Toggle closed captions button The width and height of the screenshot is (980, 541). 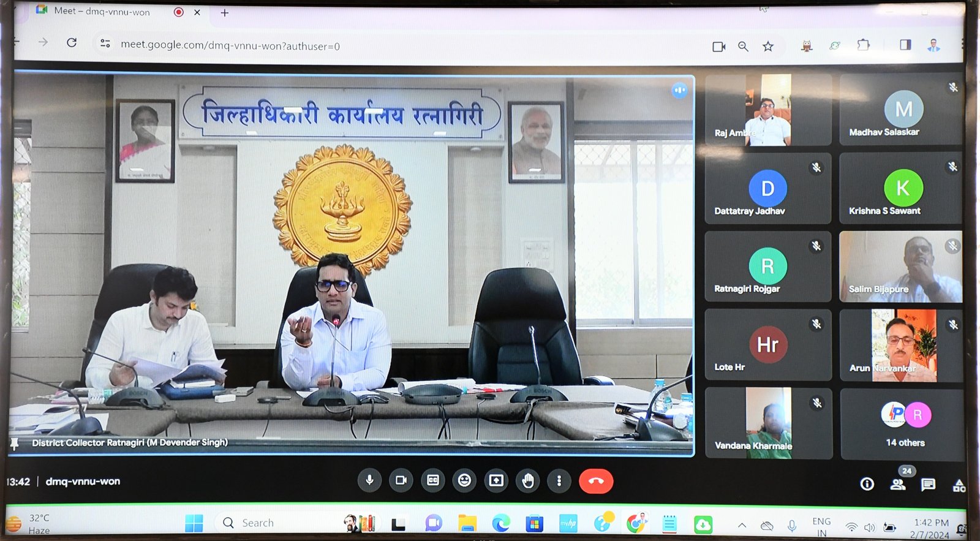tap(433, 481)
